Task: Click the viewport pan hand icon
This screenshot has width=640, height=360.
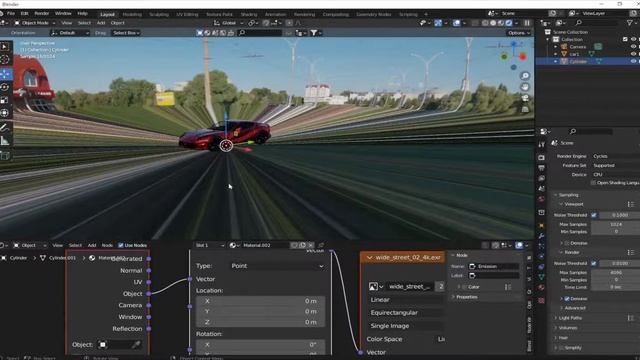Action: coord(525,87)
